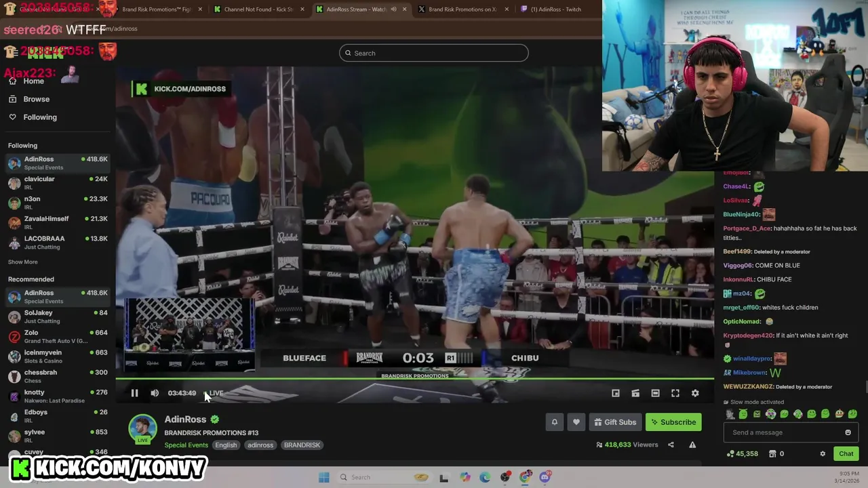Click channel points balance 45,358

click(x=742, y=453)
